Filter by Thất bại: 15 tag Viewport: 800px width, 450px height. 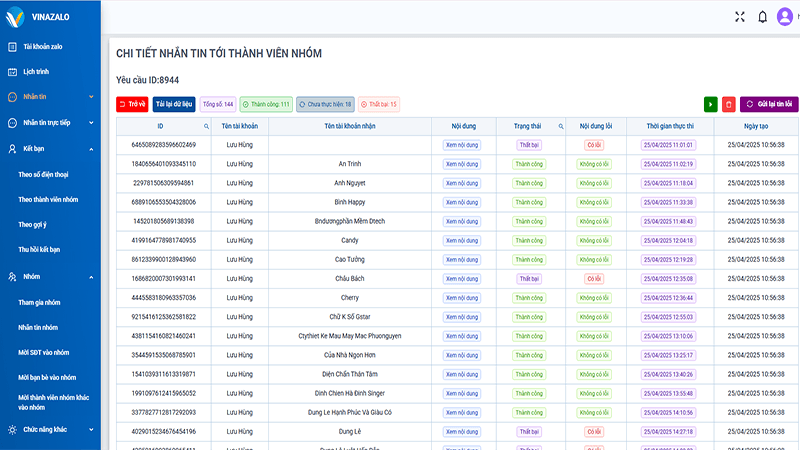[x=379, y=104]
